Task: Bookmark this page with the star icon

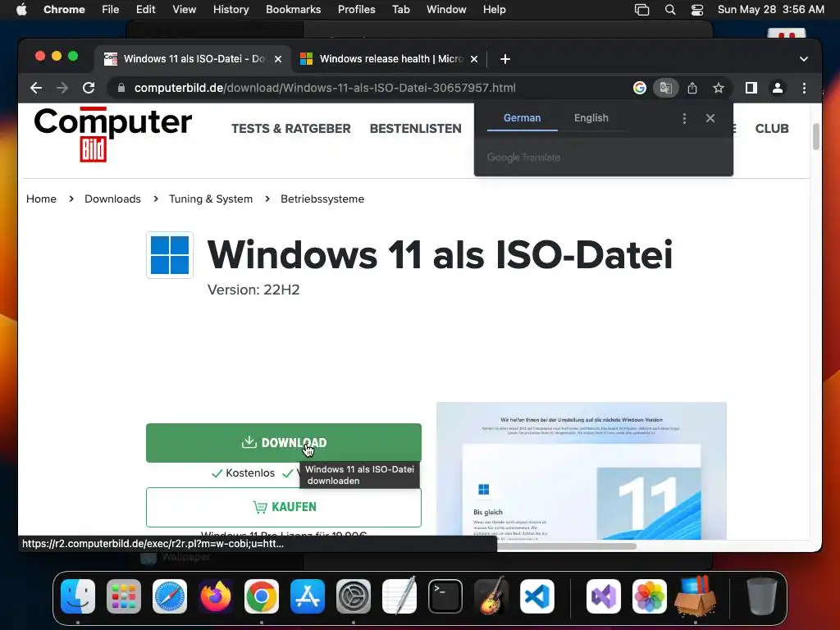Action: (x=719, y=88)
